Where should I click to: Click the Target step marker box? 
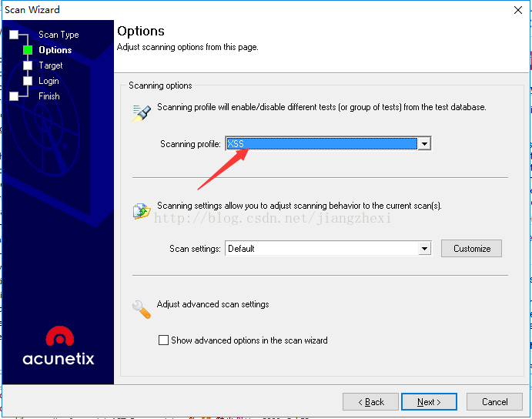coord(28,65)
